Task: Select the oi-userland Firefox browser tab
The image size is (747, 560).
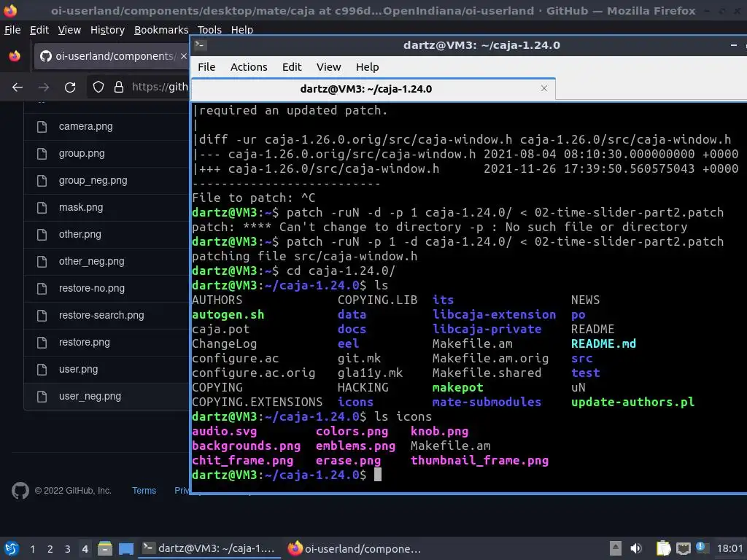Action: (x=113, y=56)
